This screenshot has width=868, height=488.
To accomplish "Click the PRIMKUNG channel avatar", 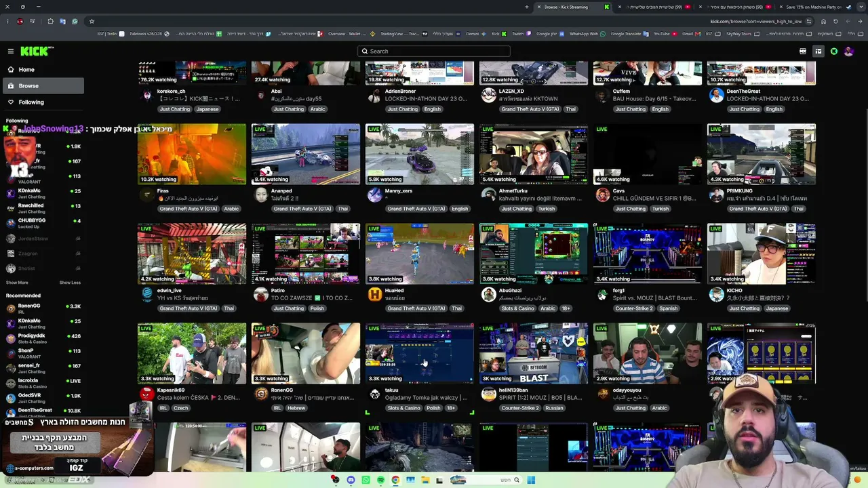I will (716, 195).
